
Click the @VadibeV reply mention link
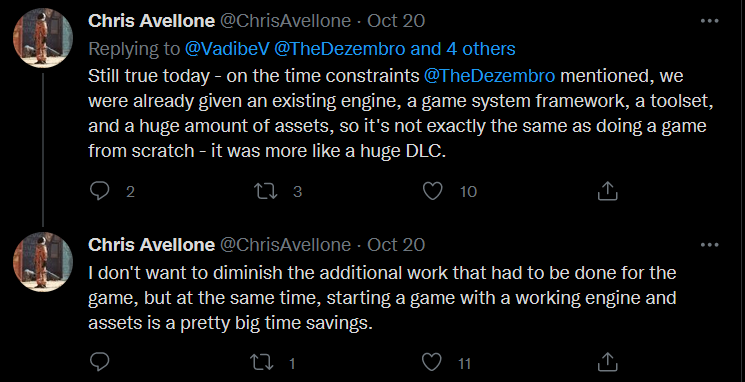(227, 49)
